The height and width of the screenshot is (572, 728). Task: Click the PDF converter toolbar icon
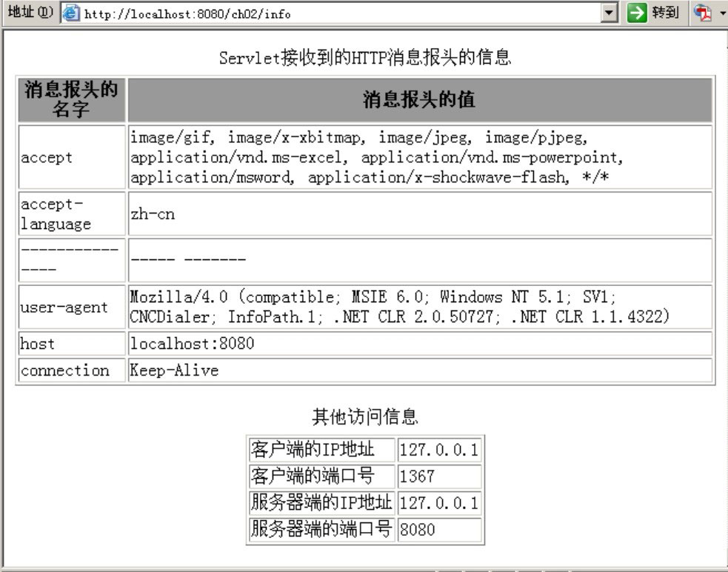coord(703,13)
